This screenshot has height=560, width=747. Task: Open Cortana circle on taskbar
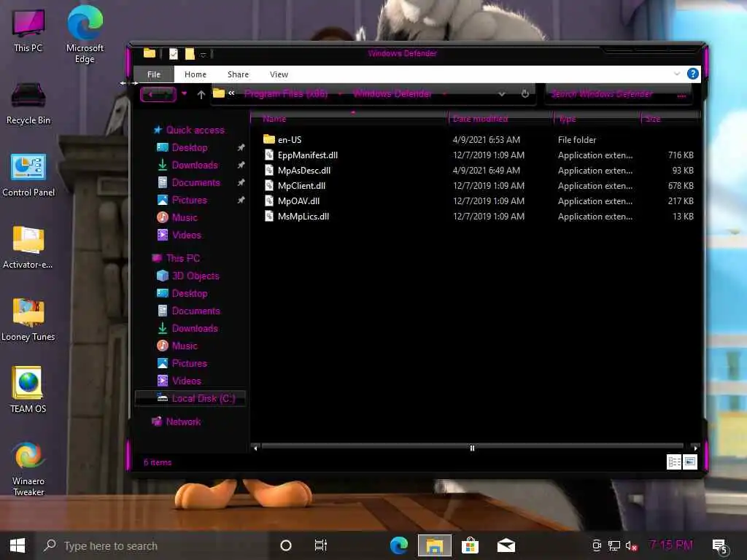point(286,545)
